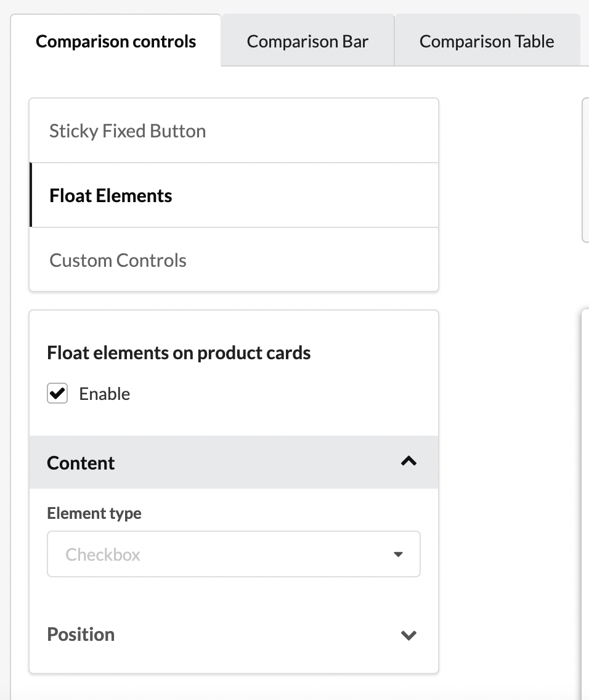
Task: Select Float Elements in side menu
Action: point(111,196)
